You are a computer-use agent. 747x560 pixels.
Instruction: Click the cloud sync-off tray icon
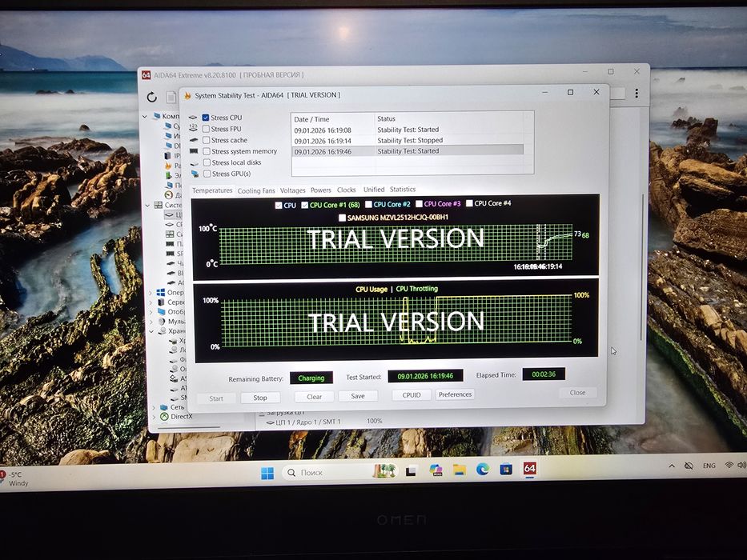(x=689, y=466)
